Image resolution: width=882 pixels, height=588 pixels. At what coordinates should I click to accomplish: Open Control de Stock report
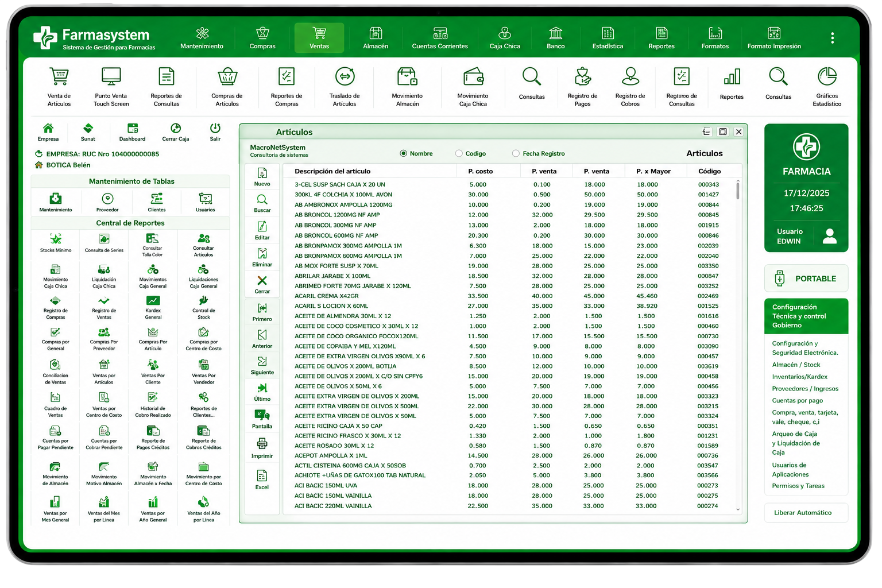coord(204,308)
